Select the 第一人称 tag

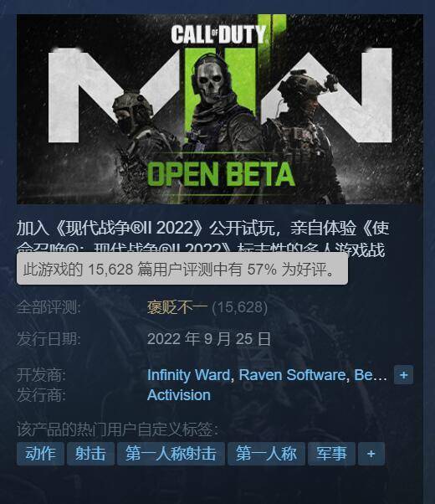point(266,454)
